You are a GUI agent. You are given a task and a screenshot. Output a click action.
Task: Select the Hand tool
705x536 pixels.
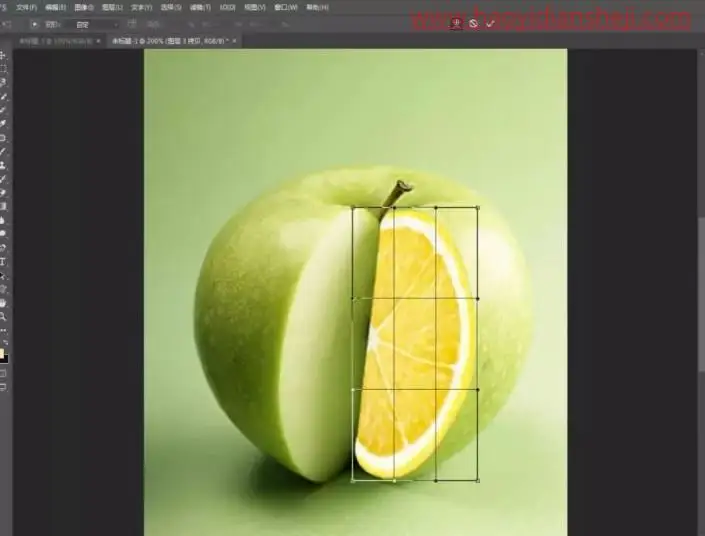coord(3,303)
